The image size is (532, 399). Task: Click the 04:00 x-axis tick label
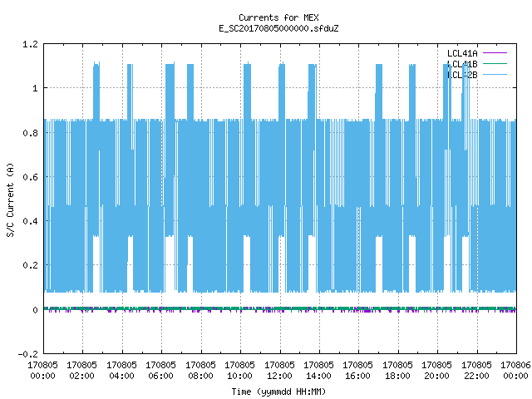point(121,376)
